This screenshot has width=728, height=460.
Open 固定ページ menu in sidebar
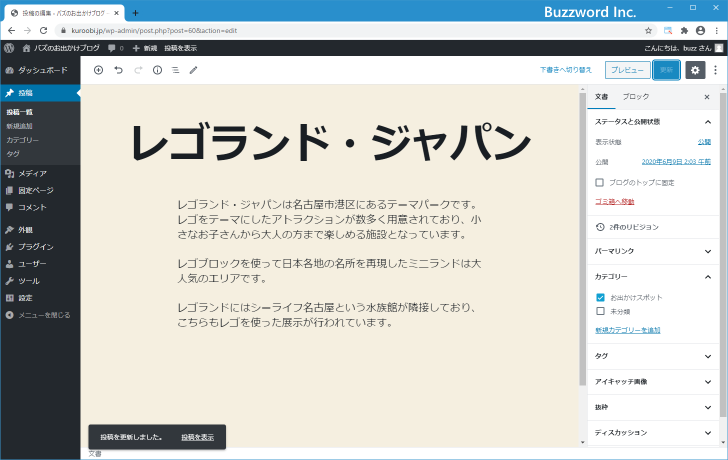point(40,190)
